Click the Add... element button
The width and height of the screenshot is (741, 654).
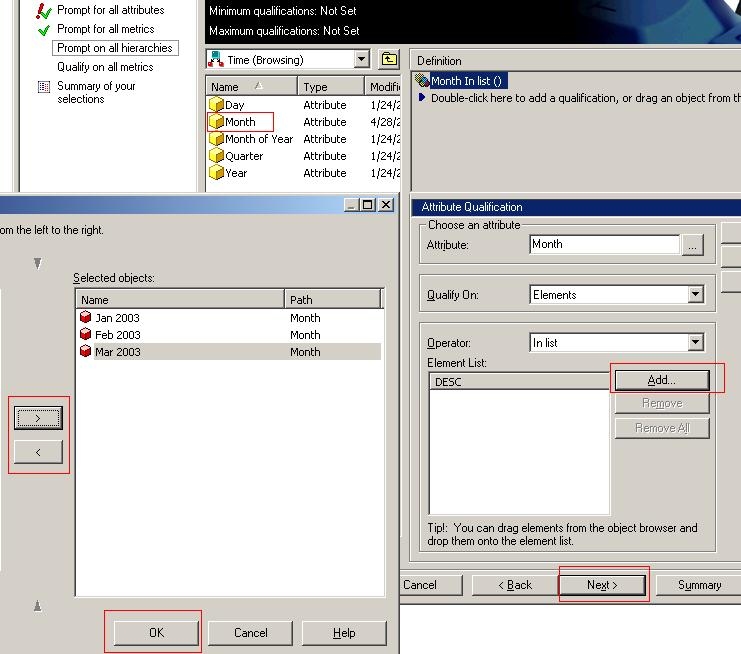coord(661,380)
